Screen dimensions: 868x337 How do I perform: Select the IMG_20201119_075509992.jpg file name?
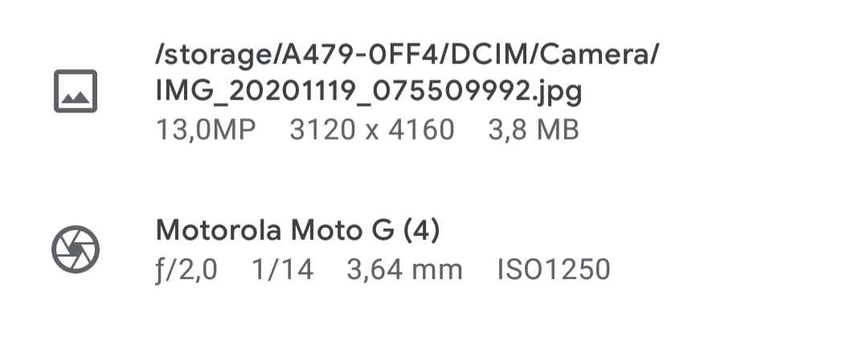coord(369,92)
